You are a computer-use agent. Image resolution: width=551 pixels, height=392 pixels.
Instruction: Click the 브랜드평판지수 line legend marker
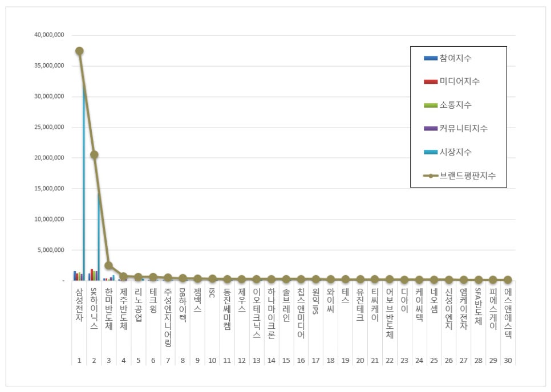click(x=431, y=176)
